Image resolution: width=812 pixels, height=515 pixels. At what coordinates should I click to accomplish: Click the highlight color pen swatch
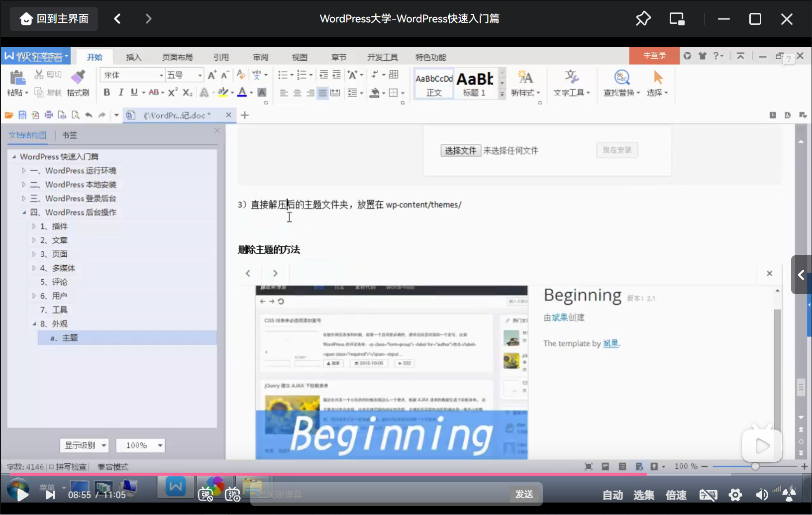coord(223,93)
